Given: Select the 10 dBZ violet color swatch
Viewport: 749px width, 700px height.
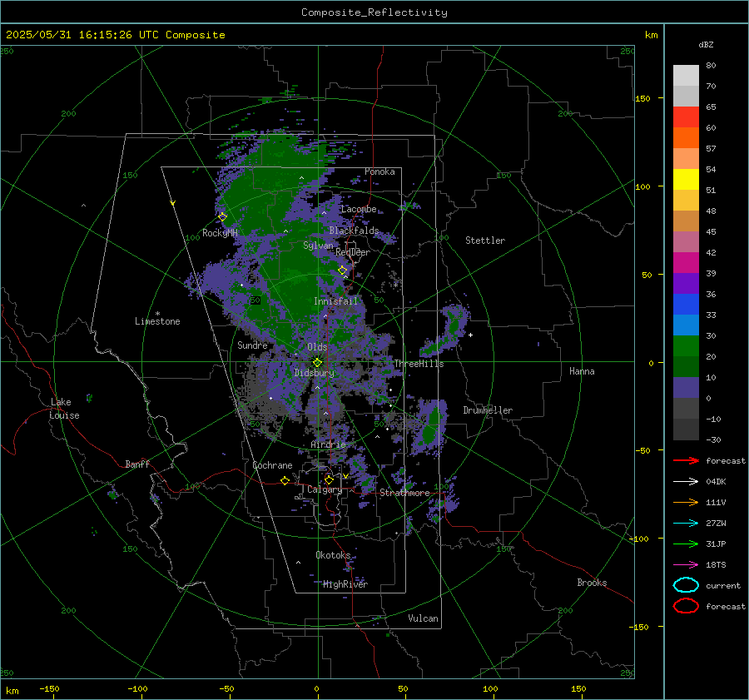Looking at the screenshot, I should 686,388.
